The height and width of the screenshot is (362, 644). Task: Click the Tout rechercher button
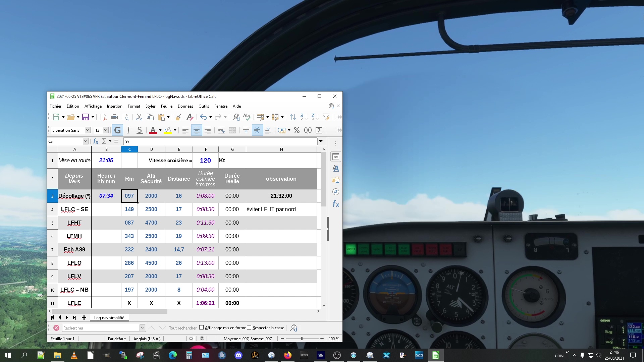[x=182, y=328]
